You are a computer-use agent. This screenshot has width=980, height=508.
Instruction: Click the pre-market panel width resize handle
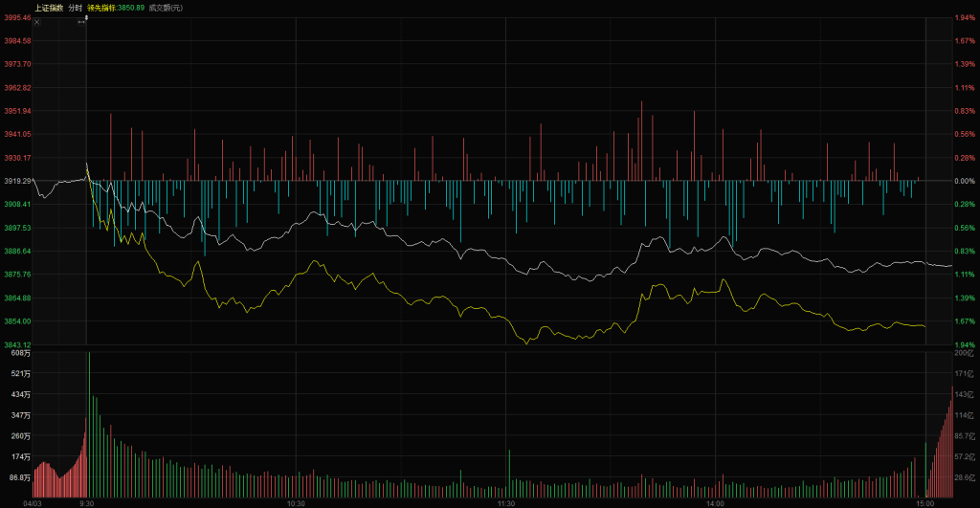(x=81, y=21)
